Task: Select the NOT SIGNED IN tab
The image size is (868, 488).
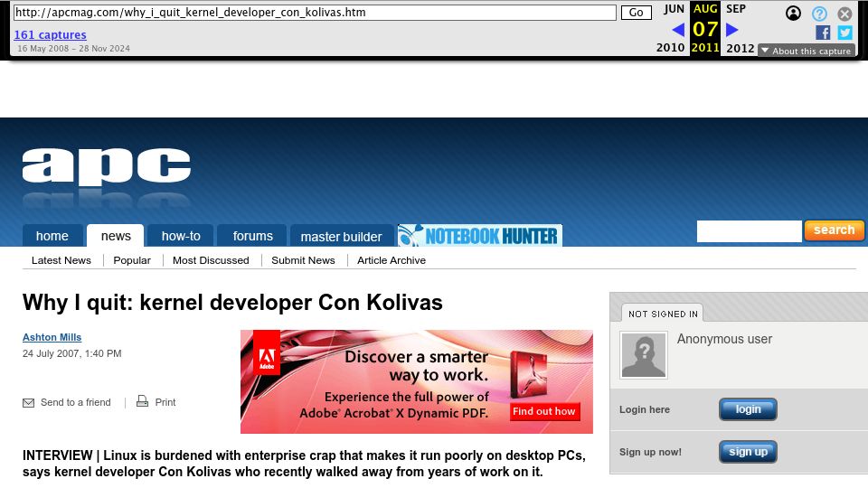Action: click(663, 314)
